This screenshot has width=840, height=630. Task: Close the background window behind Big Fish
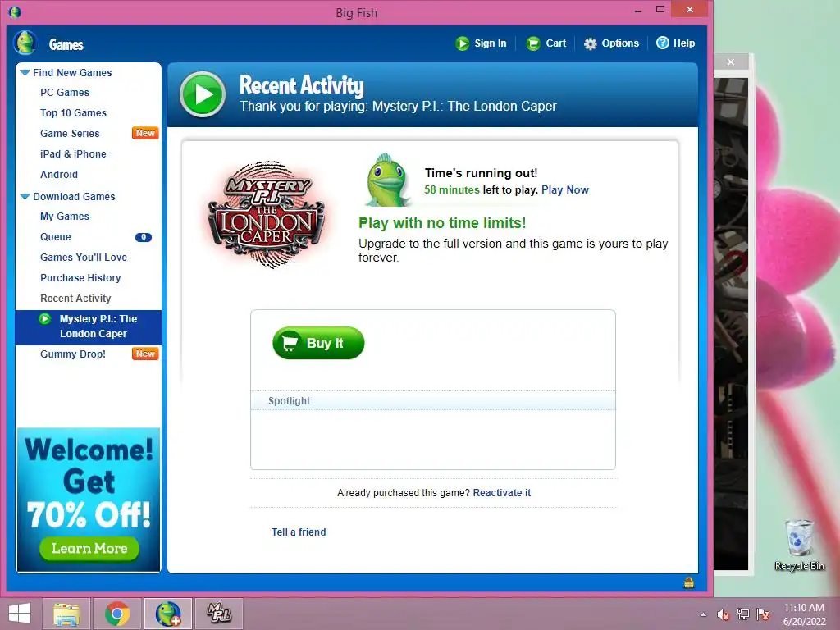[731, 62]
